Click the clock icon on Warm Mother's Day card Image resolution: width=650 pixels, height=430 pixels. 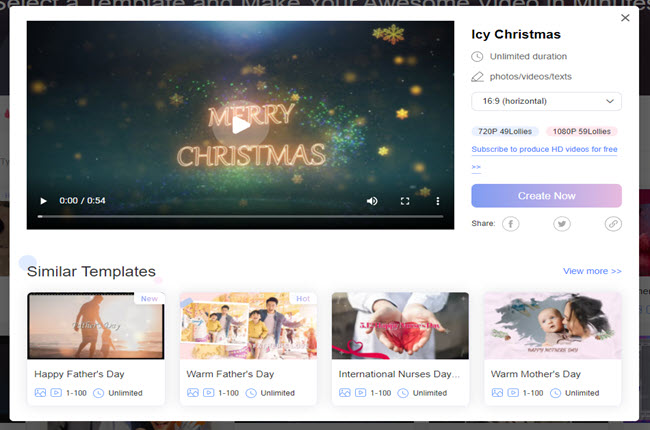click(x=555, y=393)
